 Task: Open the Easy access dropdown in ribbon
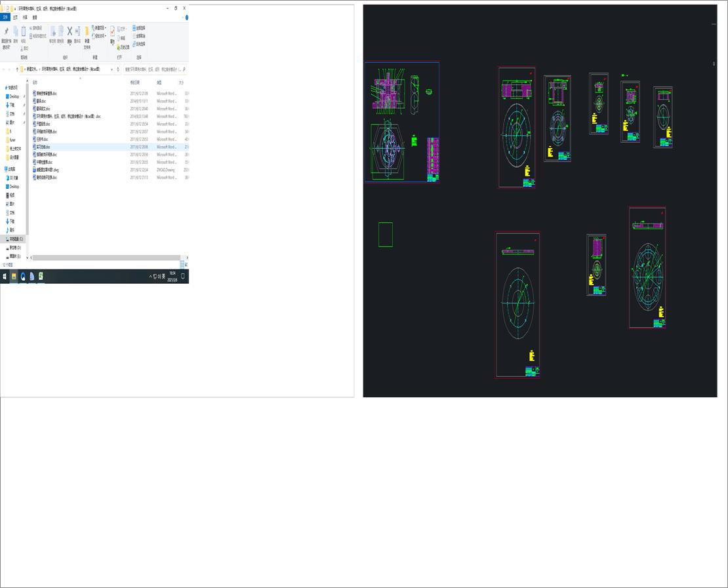coord(99,36)
